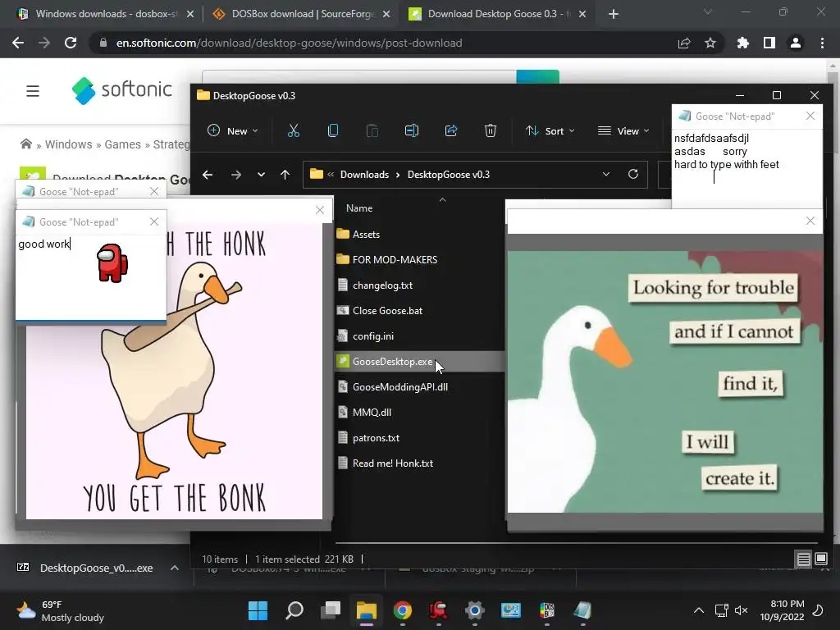Screen dimensions: 840x630
Task: Click Windows link in Softonic breadcrumb
Action: pos(69,144)
